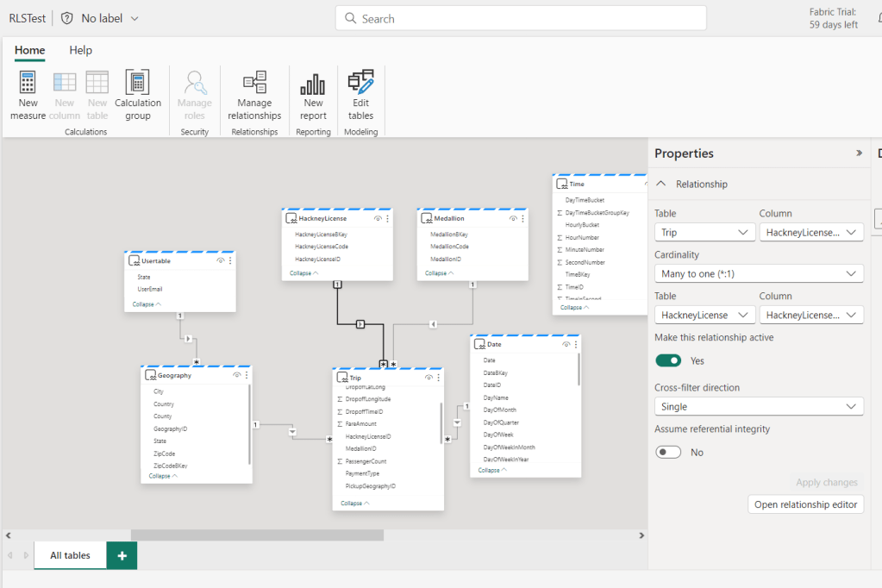
Task: Open more options on Usertable card
Action: coord(230,260)
